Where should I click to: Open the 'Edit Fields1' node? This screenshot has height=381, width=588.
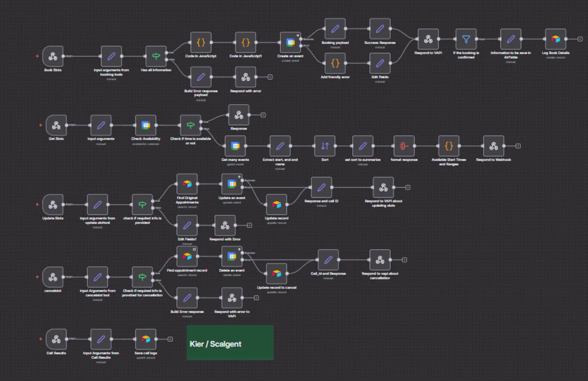[187, 225]
